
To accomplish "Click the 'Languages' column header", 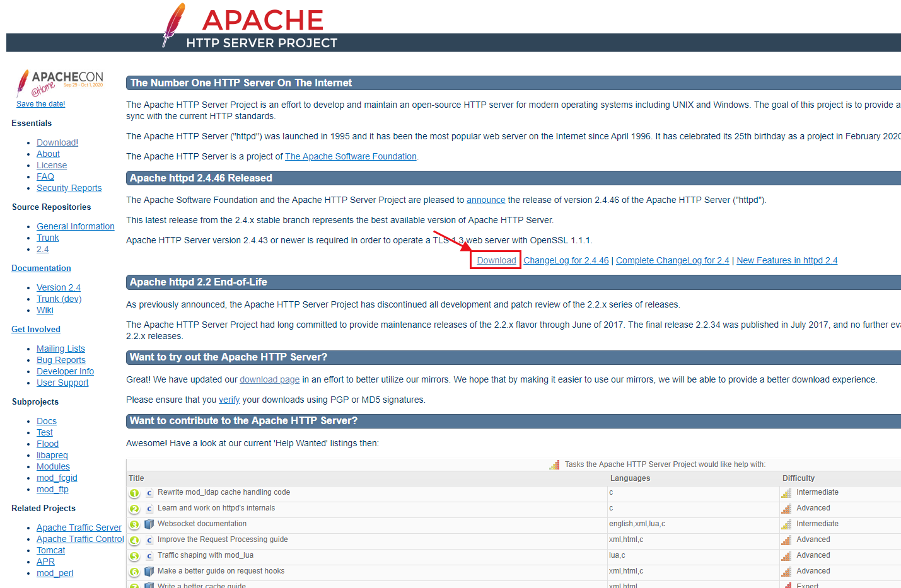I will point(630,478).
